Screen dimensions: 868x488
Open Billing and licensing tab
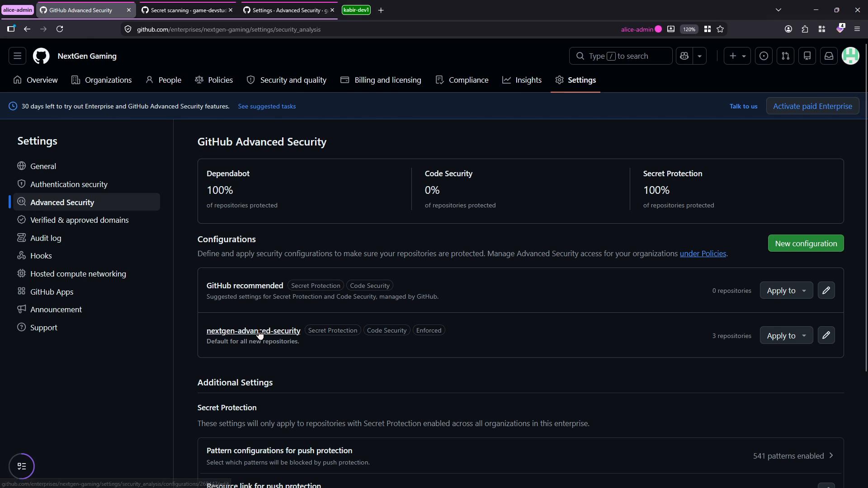pos(381,80)
